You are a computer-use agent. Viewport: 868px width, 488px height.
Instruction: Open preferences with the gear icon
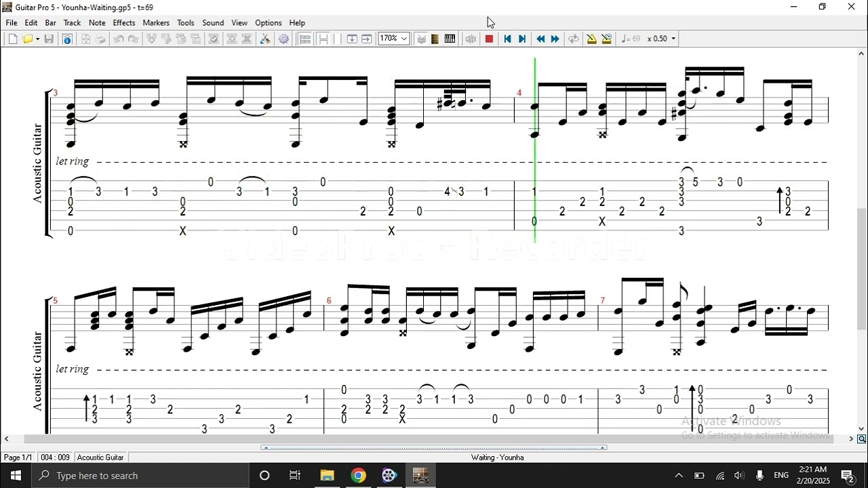pos(283,39)
